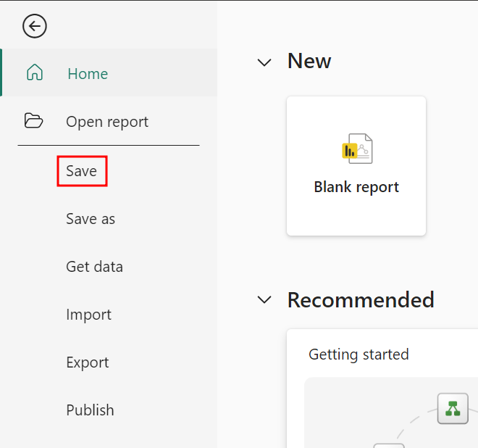Click the open folder icon

[33, 120]
